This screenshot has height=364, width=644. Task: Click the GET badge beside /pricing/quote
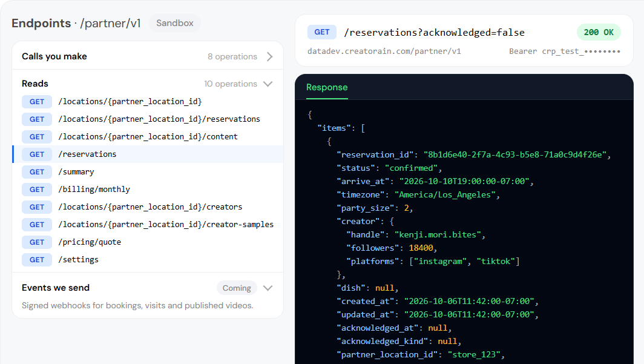tap(37, 242)
